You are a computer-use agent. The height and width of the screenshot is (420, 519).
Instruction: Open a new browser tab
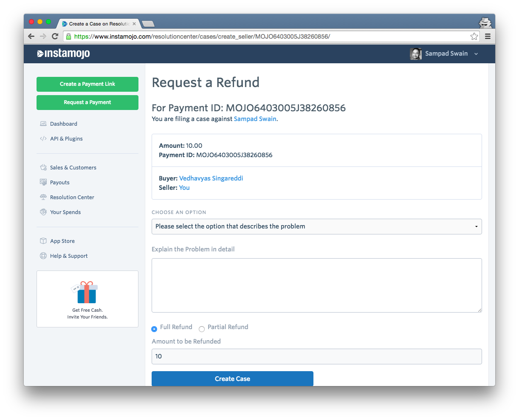pyautogui.click(x=148, y=24)
